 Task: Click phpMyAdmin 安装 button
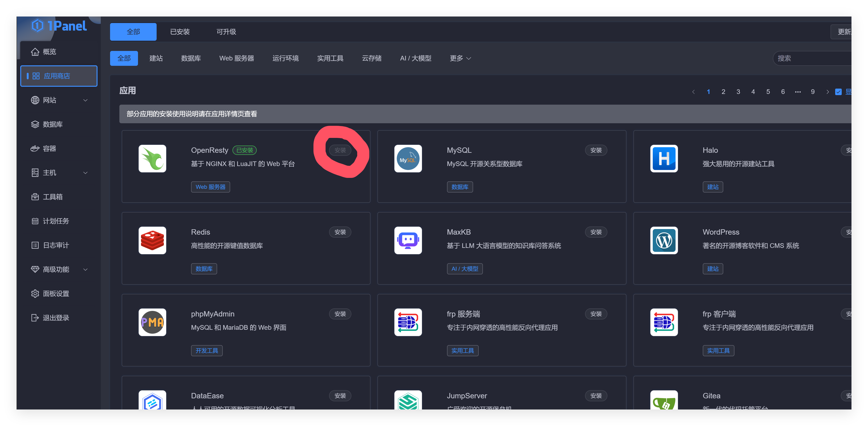click(x=340, y=314)
